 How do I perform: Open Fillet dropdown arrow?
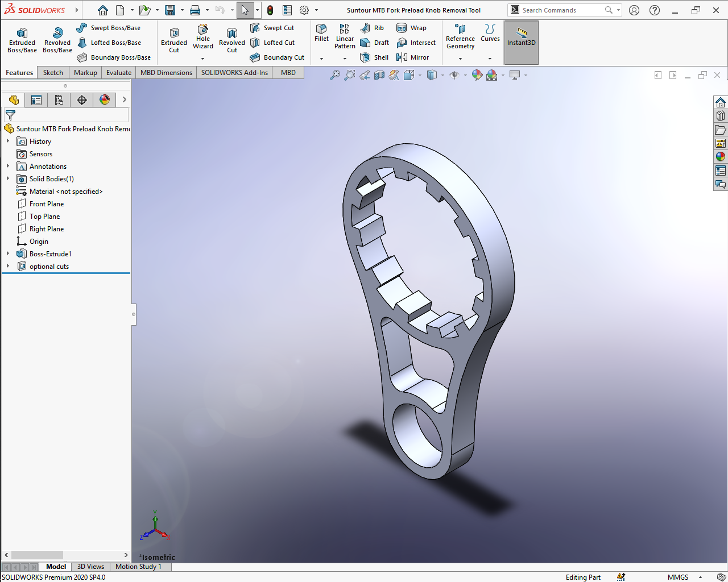[x=321, y=59]
